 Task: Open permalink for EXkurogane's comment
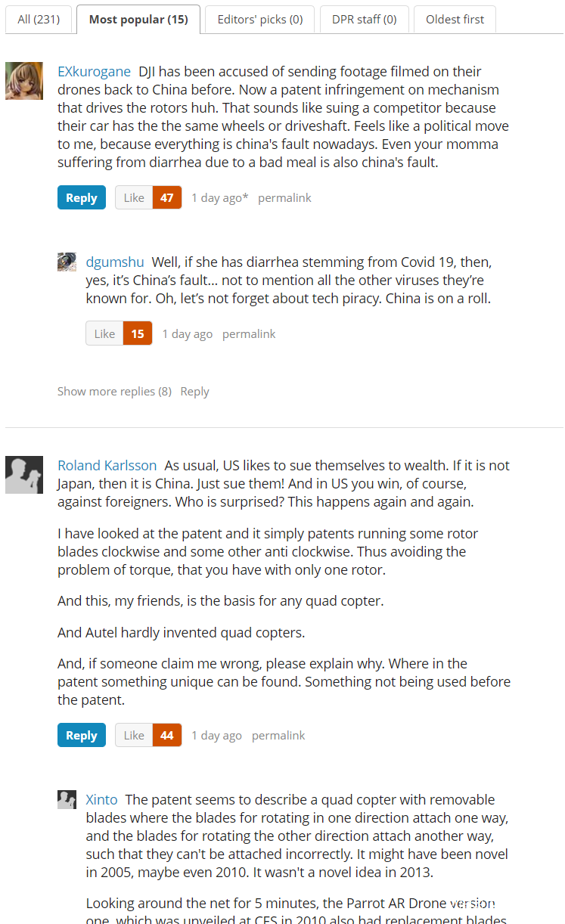pos(284,198)
